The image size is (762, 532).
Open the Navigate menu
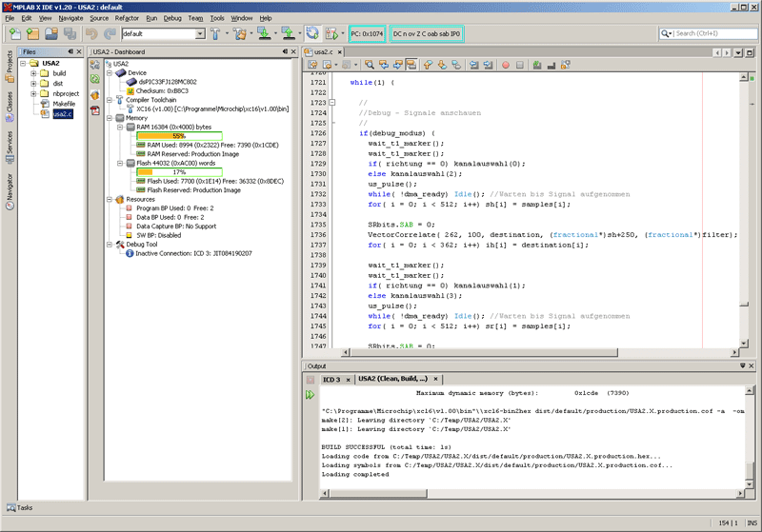click(70, 18)
